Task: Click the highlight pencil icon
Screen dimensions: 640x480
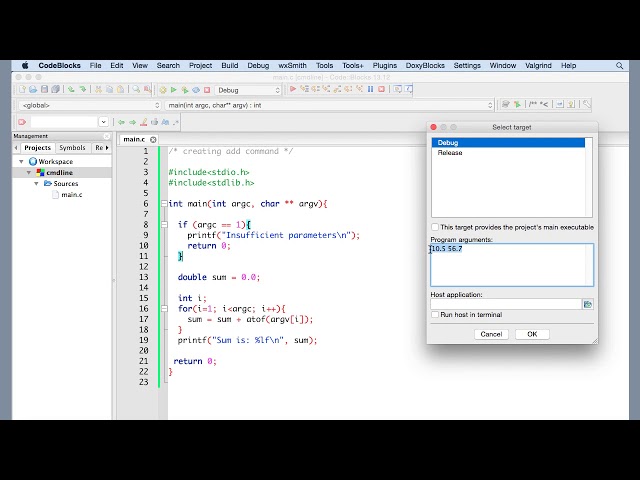Action: point(144,122)
